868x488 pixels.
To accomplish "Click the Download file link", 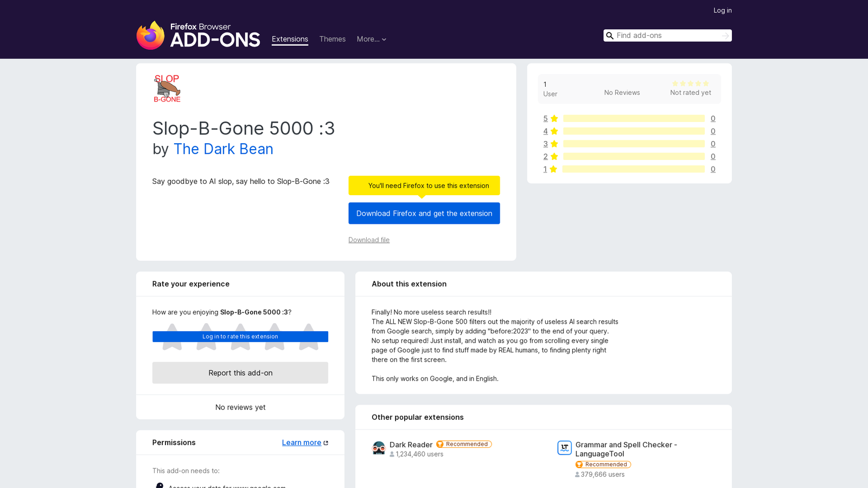I will 369,240.
